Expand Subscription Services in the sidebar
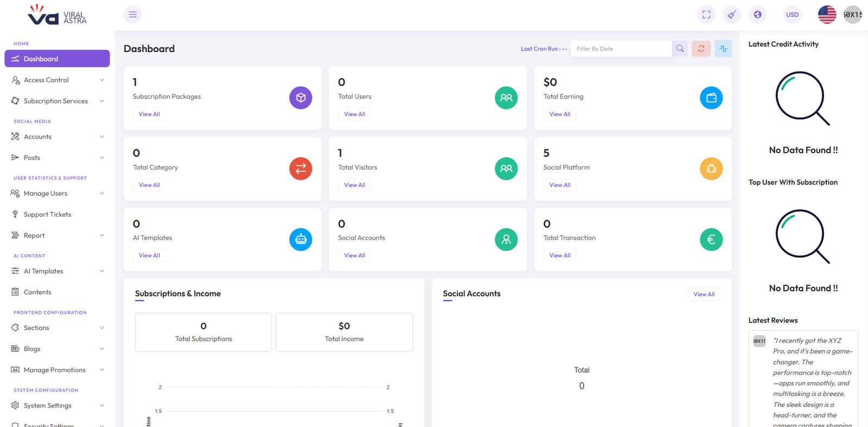This screenshot has height=427, width=868. coord(57,101)
